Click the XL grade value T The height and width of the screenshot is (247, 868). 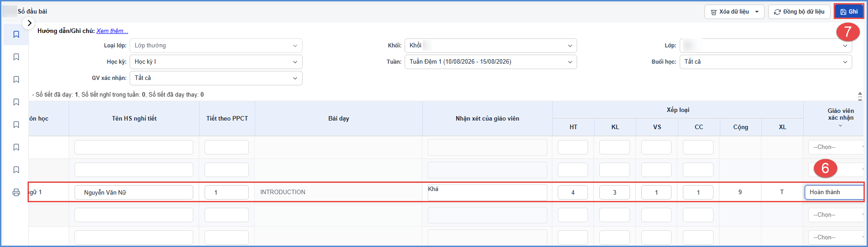782,192
